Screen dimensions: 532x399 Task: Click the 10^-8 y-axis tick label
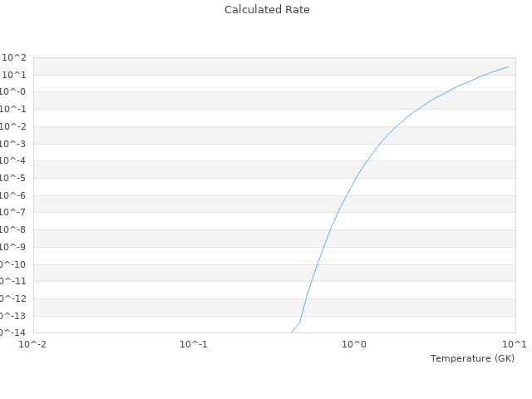[x=13, y=230]
